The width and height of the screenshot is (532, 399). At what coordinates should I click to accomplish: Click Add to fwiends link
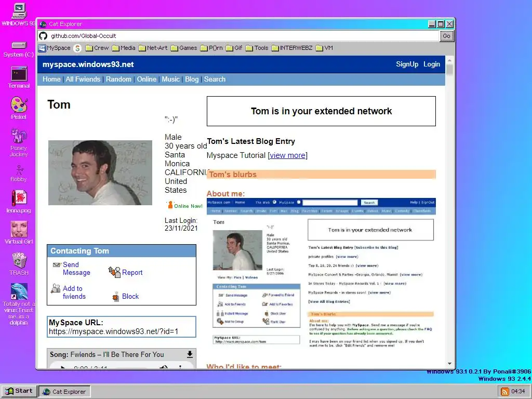(74, 292)
